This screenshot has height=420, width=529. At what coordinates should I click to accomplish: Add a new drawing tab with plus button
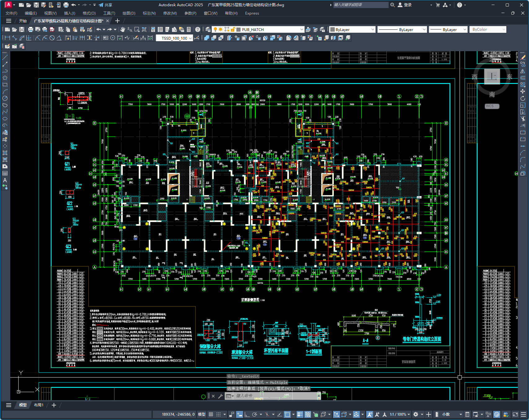coord(117,21)
